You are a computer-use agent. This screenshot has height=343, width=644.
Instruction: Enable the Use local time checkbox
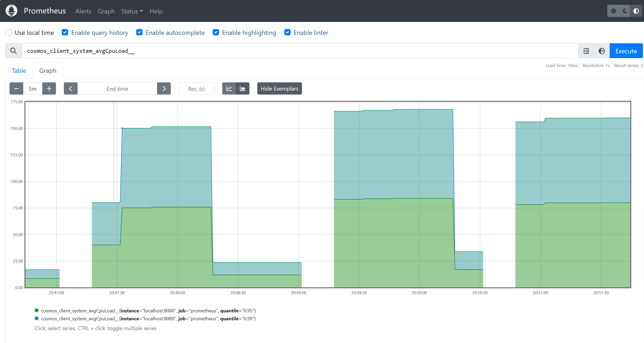9,32
